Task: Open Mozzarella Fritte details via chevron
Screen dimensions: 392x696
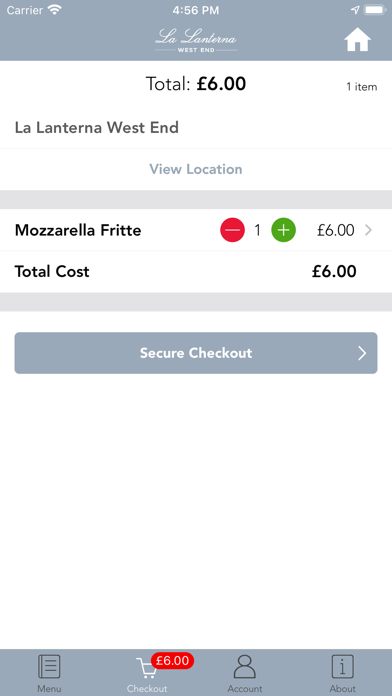Action: [x=368, y=230]
